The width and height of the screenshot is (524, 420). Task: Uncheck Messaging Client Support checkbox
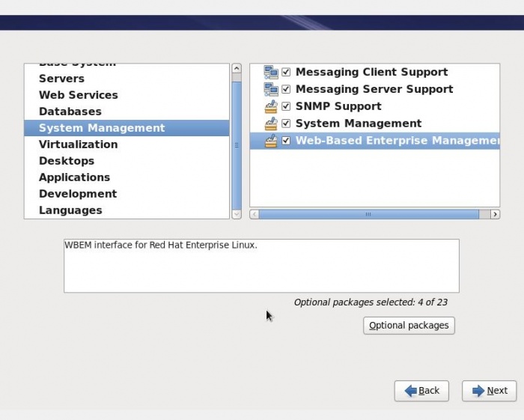pyautogui.click(x=286, y=72)
